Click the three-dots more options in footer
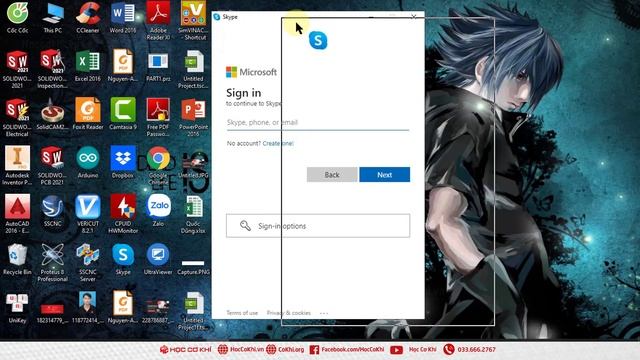 pos(324,313)
